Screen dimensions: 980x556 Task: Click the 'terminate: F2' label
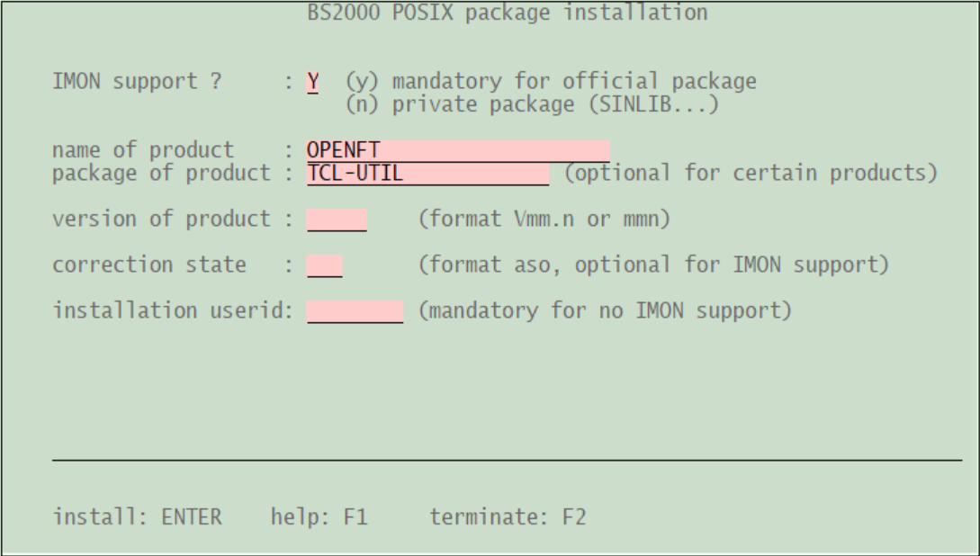point(508,518)
